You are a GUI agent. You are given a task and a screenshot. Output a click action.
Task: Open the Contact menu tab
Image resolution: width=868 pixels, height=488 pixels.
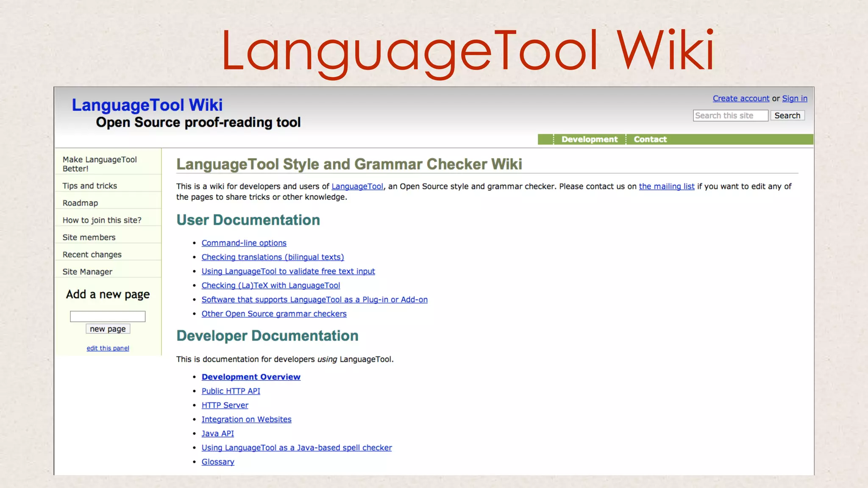[650, 139]
